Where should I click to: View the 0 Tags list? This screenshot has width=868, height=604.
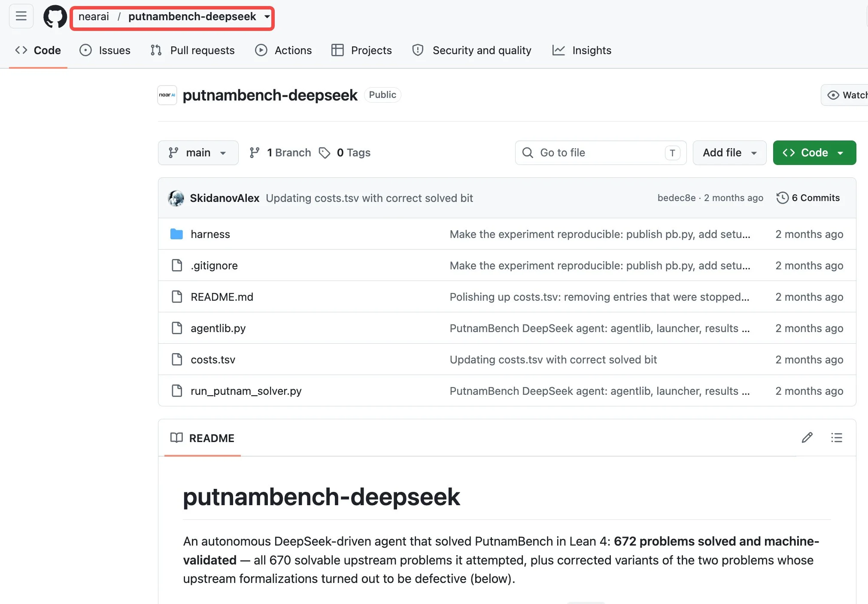[344, 153]
